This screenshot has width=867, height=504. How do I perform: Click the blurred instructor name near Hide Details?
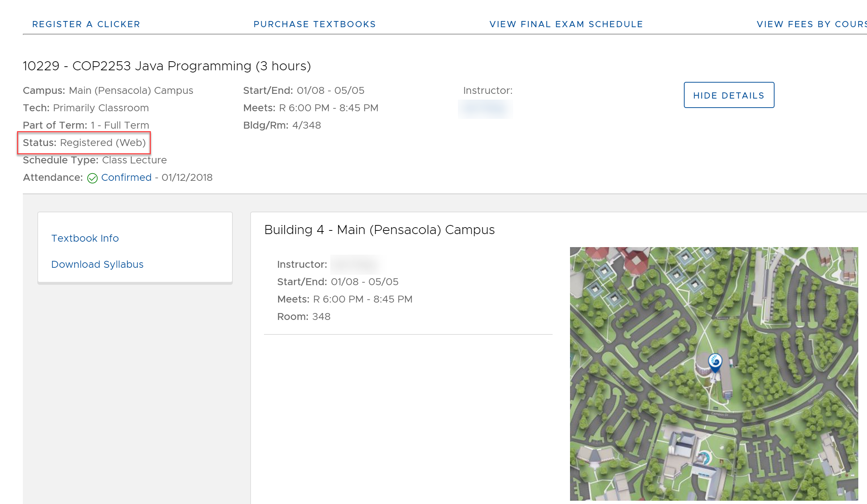point(485,108)
